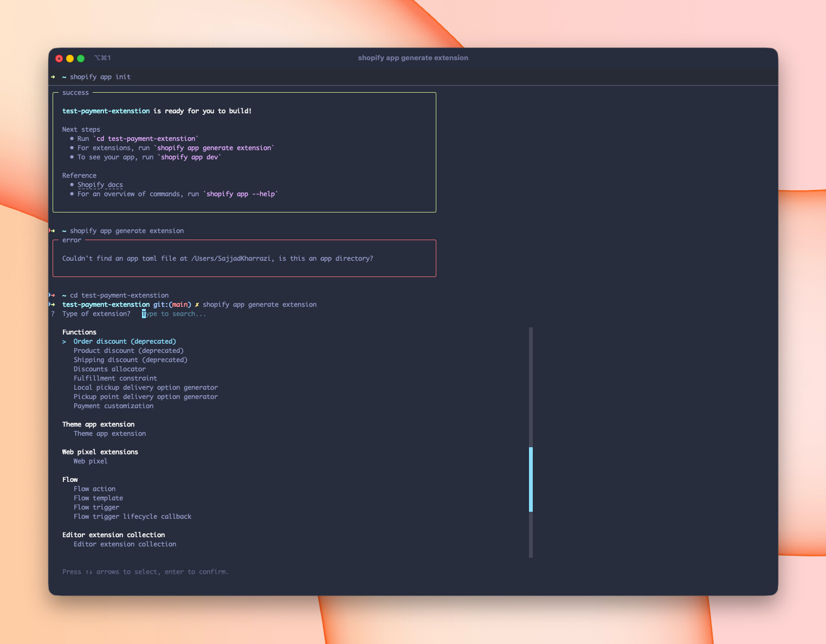Click the bold 'Flow' group heading
The width and height of the screenshot is (826, 644).
70,480
